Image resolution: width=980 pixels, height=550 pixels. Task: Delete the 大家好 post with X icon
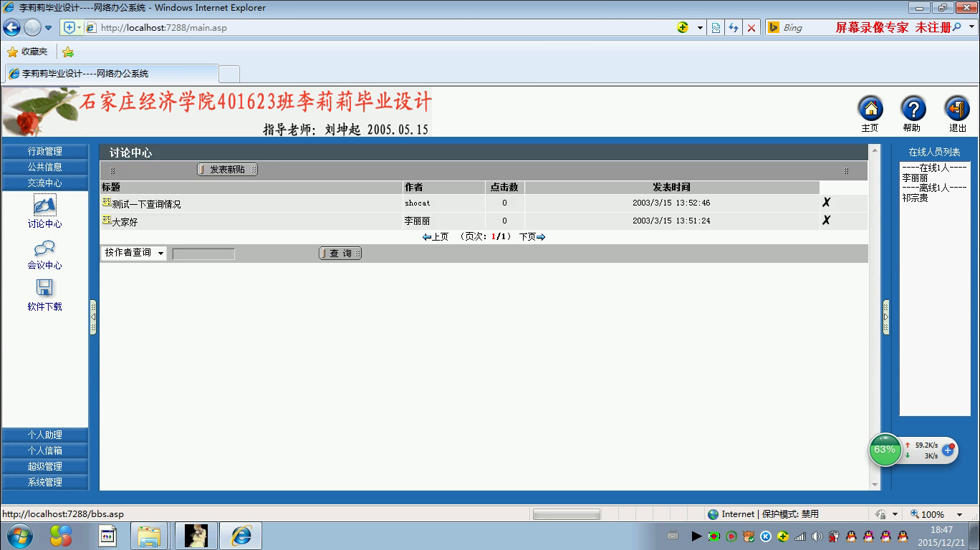click(826, 221)
